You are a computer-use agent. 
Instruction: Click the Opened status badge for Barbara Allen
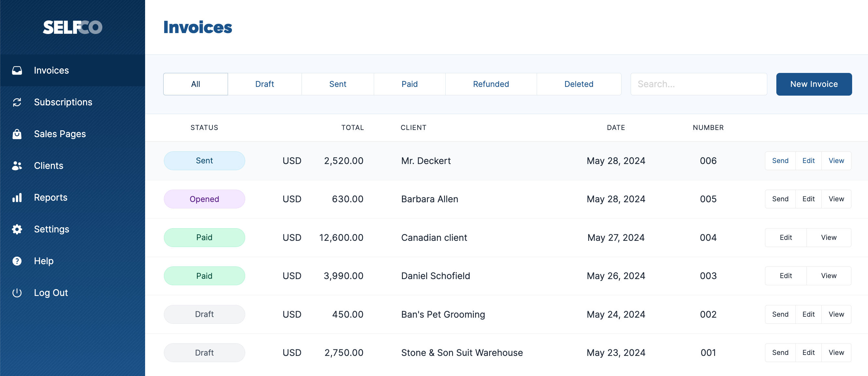tap(205, 199)
